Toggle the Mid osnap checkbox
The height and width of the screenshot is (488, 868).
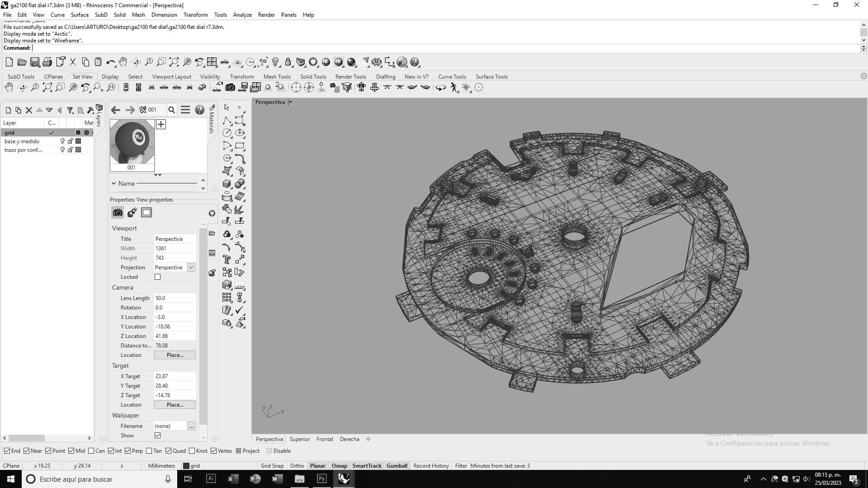[71, 451]
